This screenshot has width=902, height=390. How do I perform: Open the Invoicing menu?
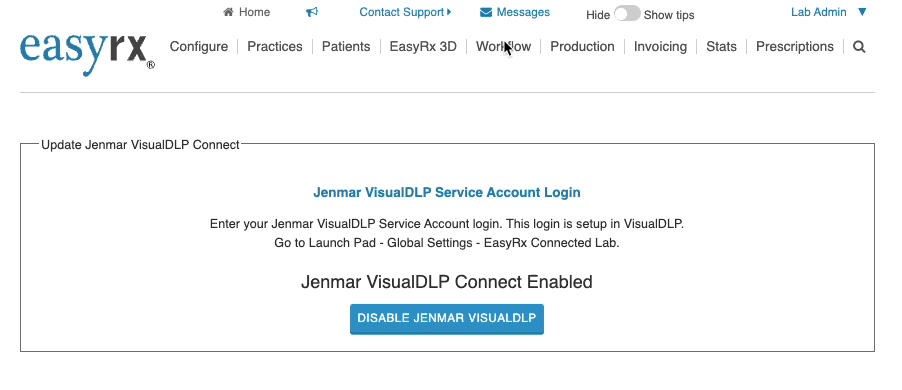coord(660,47)
